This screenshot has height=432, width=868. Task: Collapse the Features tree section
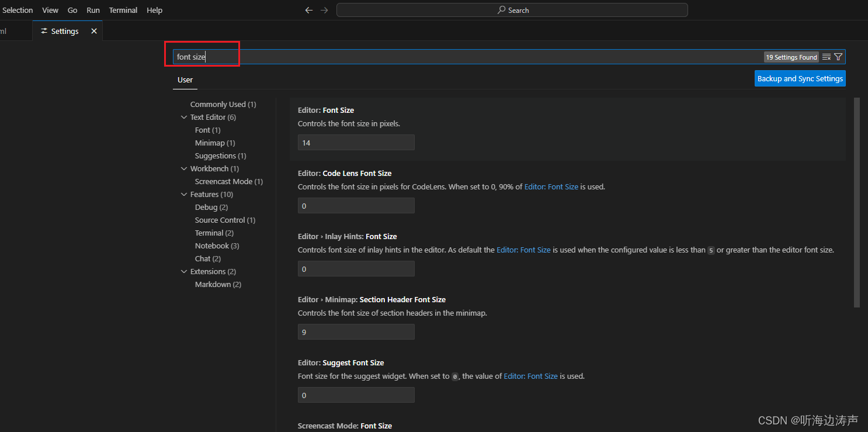click(184, 194)
